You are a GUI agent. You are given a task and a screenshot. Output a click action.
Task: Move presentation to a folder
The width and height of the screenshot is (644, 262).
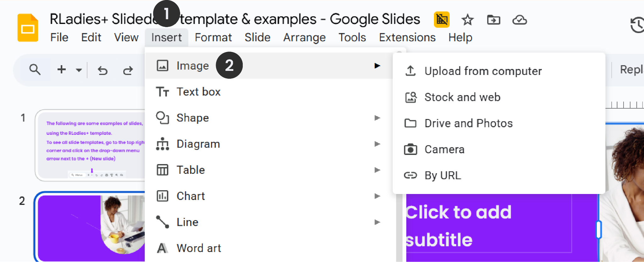(x=493, y=20)
